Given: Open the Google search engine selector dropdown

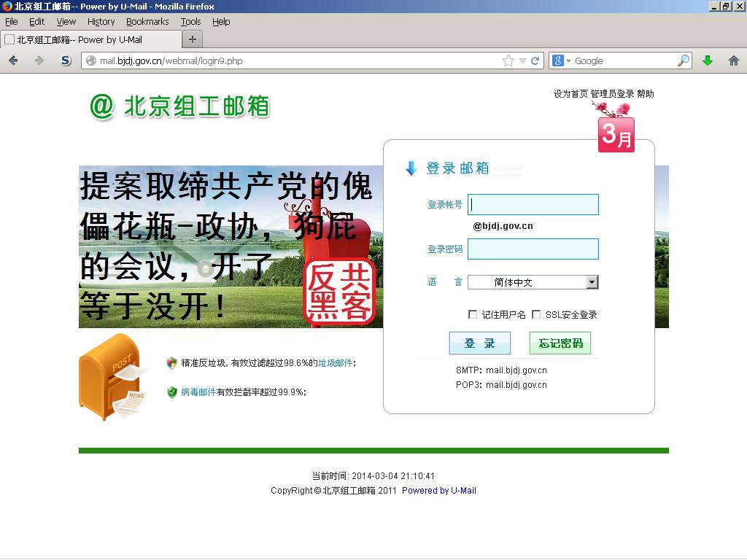Looking at the screenshot, I should 562,61.
